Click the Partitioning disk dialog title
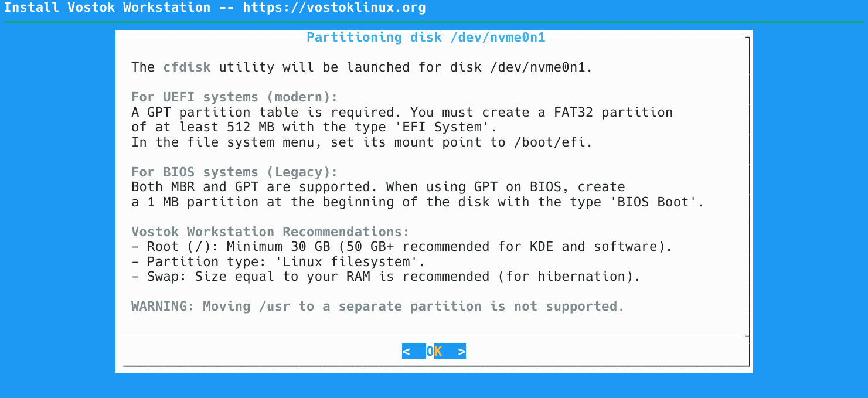The image size is (868, 398). [x=426, y=38]
